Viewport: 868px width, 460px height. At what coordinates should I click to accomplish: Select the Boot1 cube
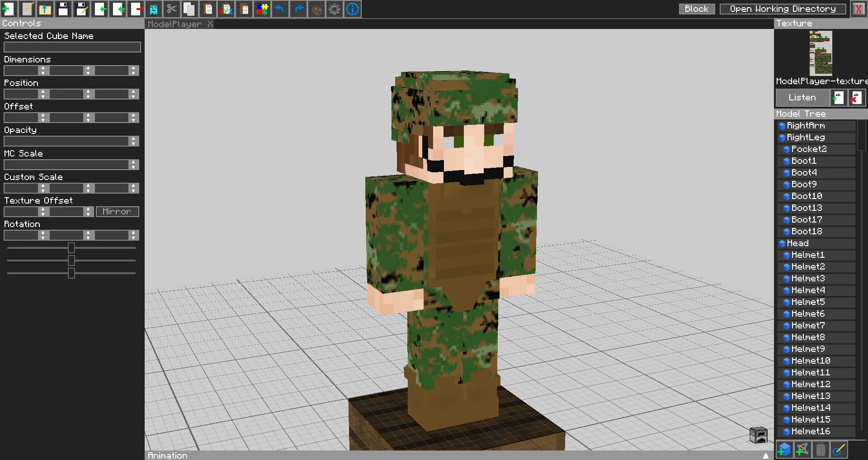pyautogui.click(x=816, y=161)
